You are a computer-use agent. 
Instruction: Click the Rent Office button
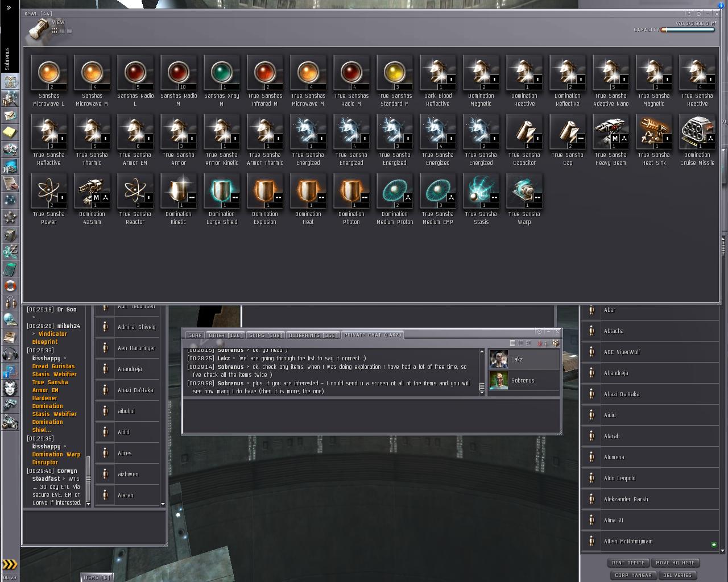pyautogui.click(x=628, y=563)
